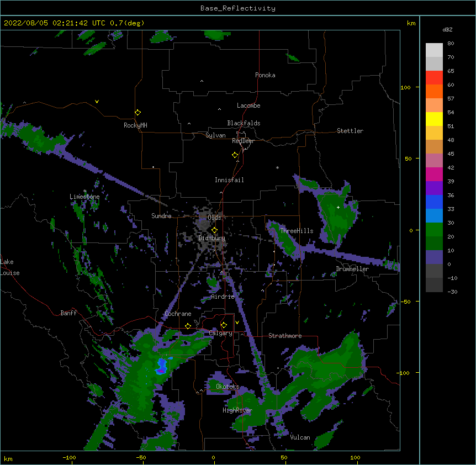Click the Lacombe city label
The width and height of the screenshot is (476, 465).
pos(248,105)
